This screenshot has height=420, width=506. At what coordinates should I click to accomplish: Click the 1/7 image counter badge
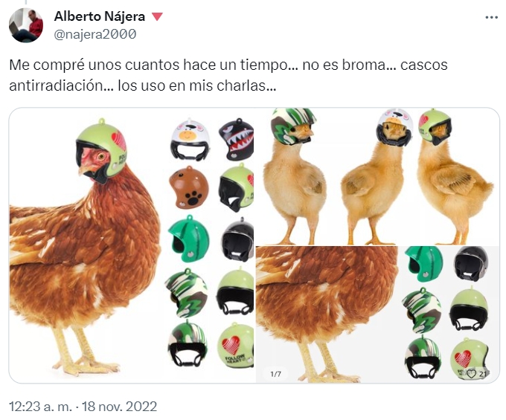coord(275,374)
